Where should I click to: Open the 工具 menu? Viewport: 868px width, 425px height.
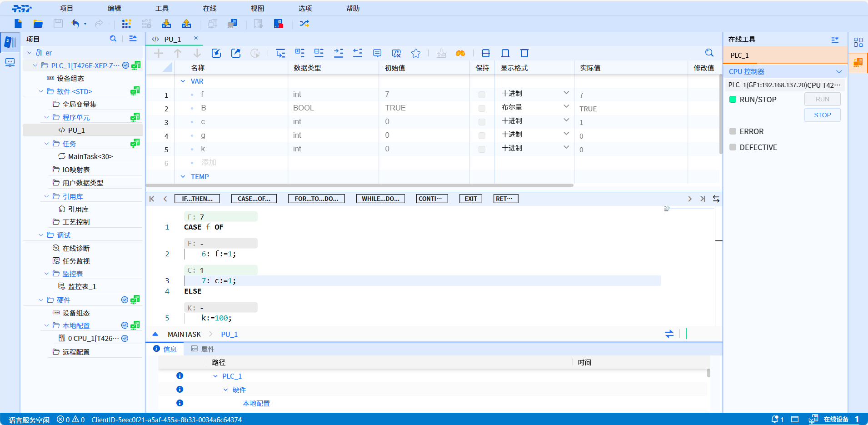pyautogui.click(x=162, y=8)
